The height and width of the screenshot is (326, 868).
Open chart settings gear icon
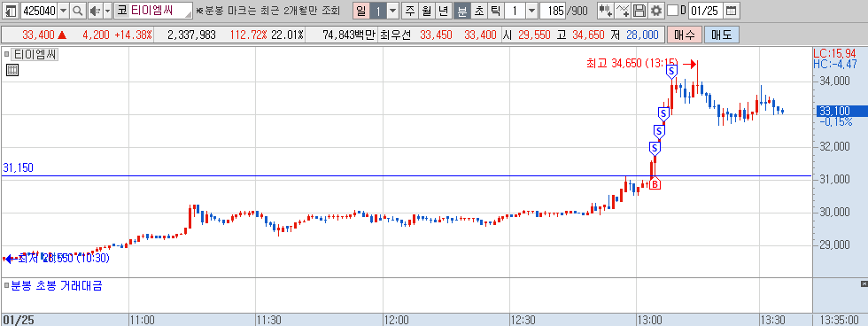(656, 11)
